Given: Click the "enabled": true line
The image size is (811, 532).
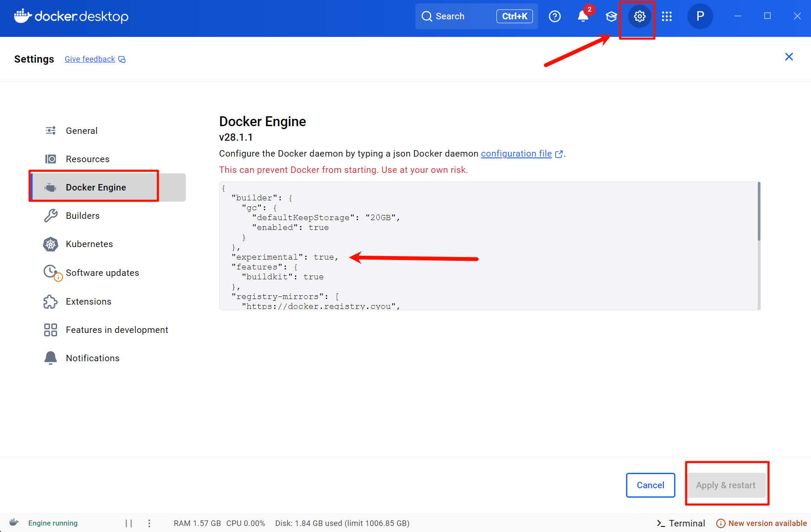Looking at the screenshot, I should [291, 227].
